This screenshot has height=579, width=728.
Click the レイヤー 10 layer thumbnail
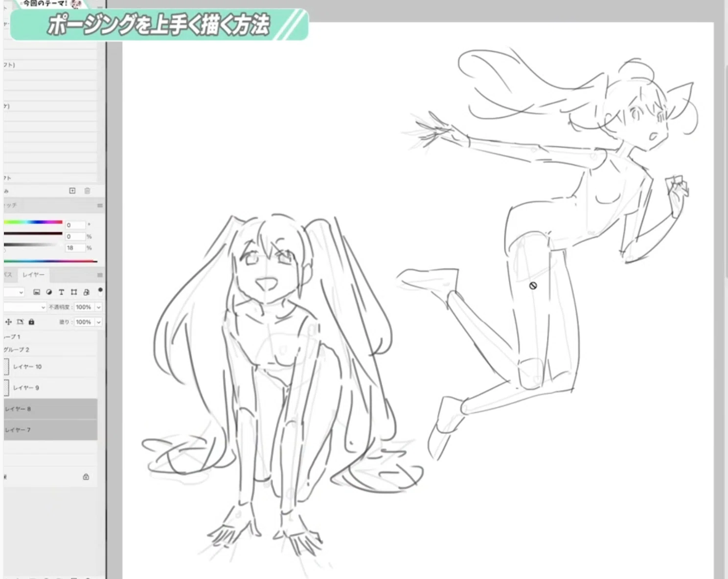(6, 367)
